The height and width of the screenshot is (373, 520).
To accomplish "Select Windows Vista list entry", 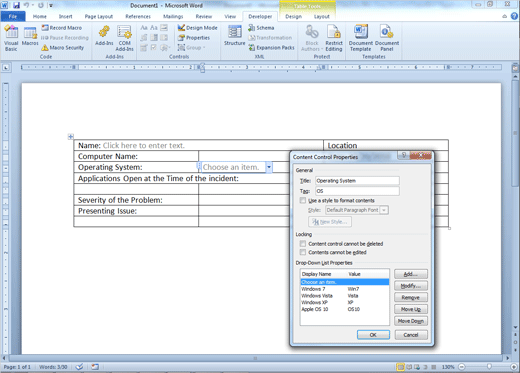I will (x=345, y=296).
